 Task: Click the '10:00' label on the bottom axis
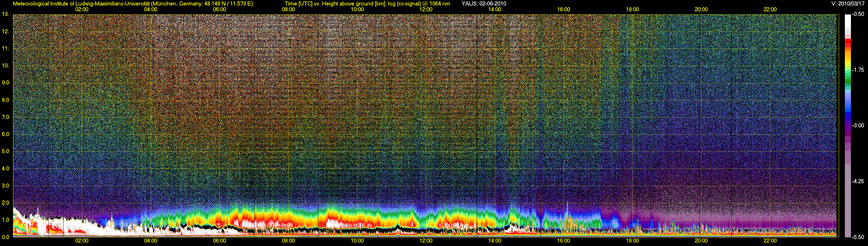point(357,241)
